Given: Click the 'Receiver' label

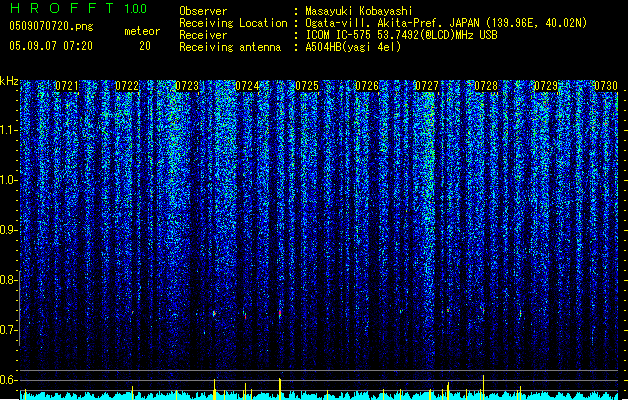Looking at the screenshot, I should coord(203,35).
